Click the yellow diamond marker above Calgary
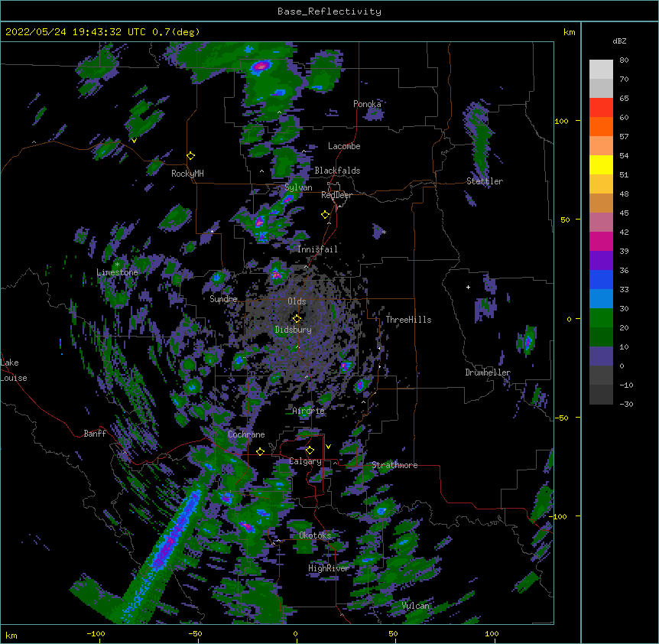 coord(310,450)
